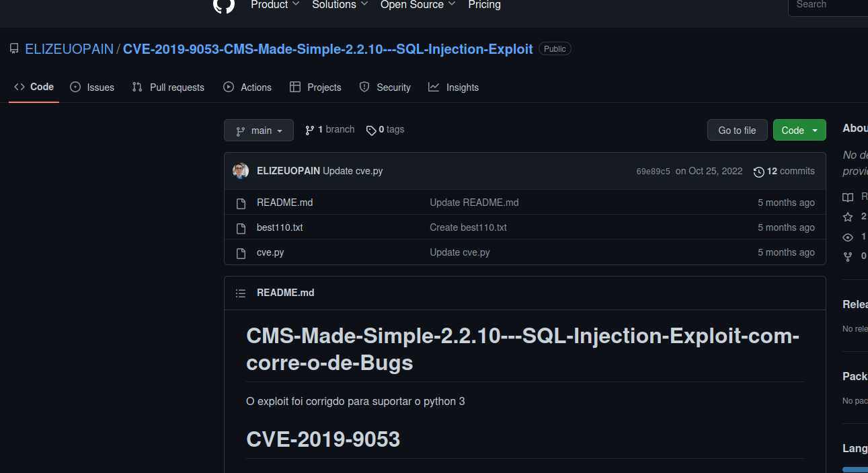This screenshot has width=868, height=473.
Task: Open the green Code dropdown button
Action: (799, 131)
